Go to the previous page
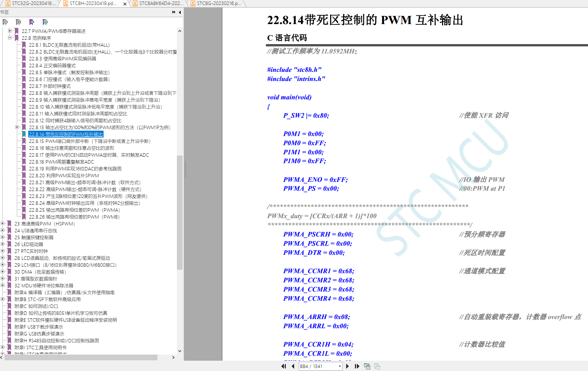The height and width of the screenshot is (371, 588). [293, 366]
